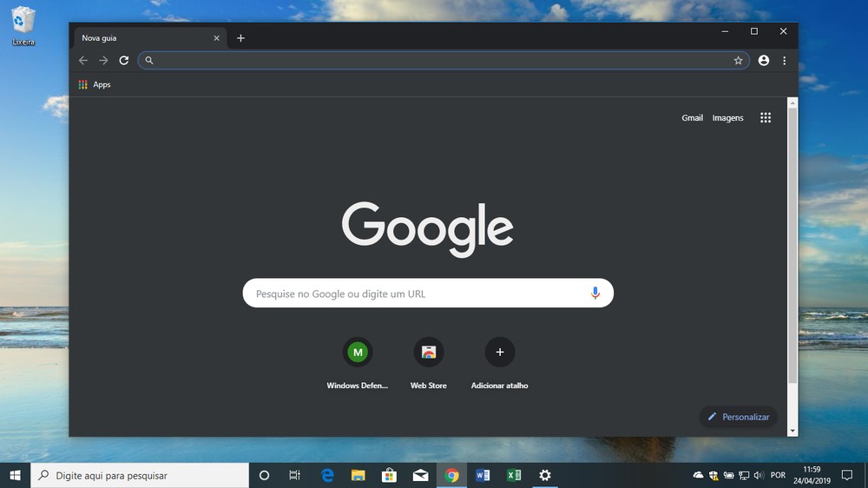Image resolution: width=868 pixels, height=488 pixels.
Task: Select the Nova guia tab
Action: [x=144, y=38]
